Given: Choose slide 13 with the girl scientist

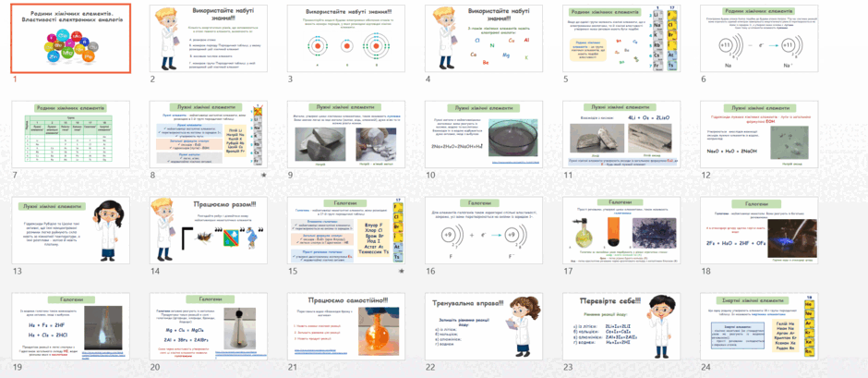Looking at the screenshot, I should tap(71, 230).
